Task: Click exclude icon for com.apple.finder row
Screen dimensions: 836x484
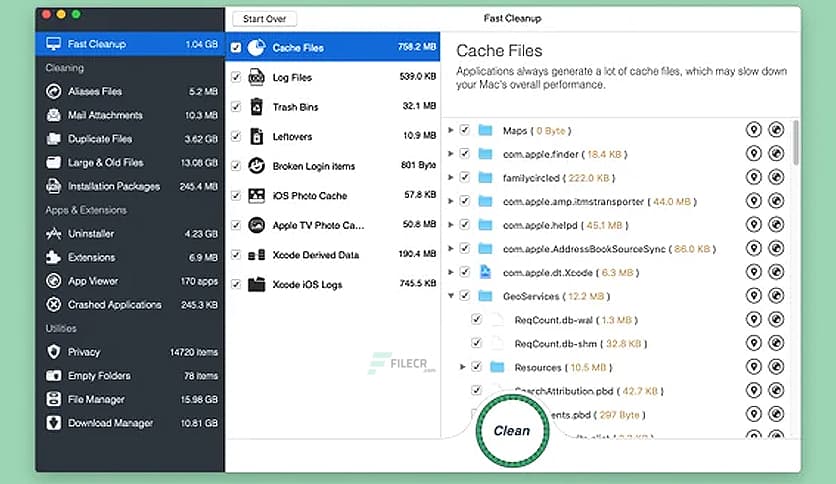Action: [x=776, y=154]
